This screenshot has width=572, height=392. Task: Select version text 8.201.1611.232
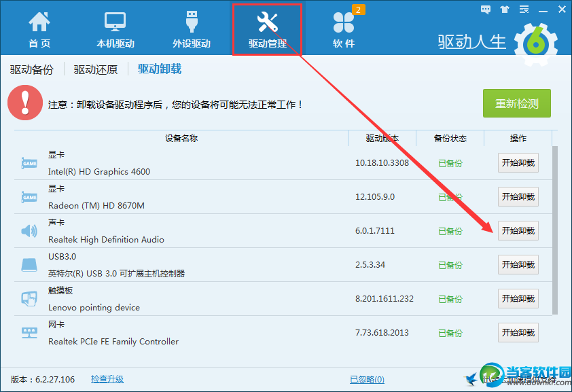coord(384,299)
